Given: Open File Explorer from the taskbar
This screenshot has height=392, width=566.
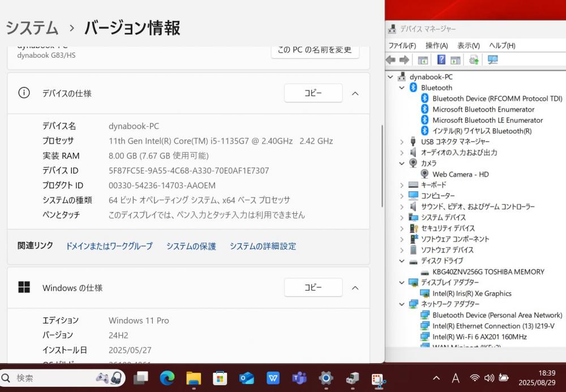Looking at the screenshot, I should click(x=194, y=378).
